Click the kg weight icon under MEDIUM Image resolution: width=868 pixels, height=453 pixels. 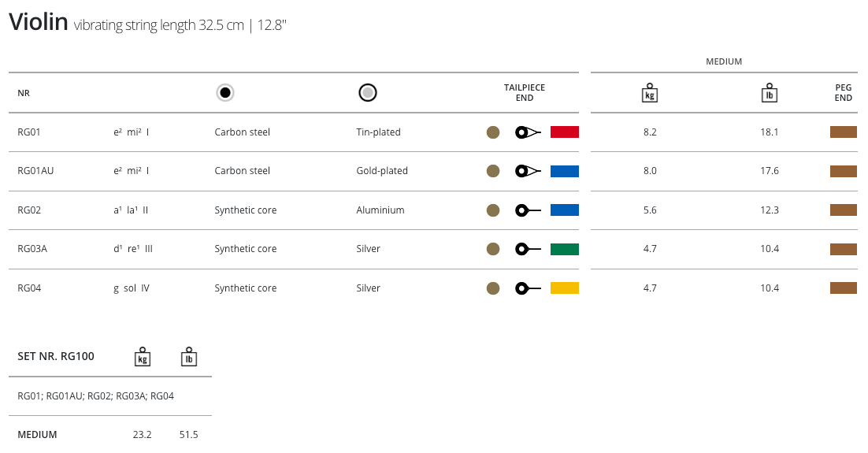(650, 93)
